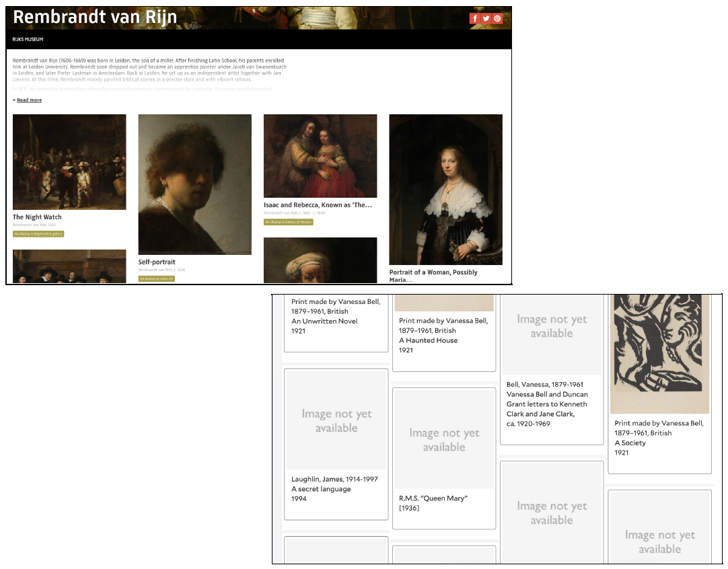Open 'A Haunted House' print entry

click(444, 333)
